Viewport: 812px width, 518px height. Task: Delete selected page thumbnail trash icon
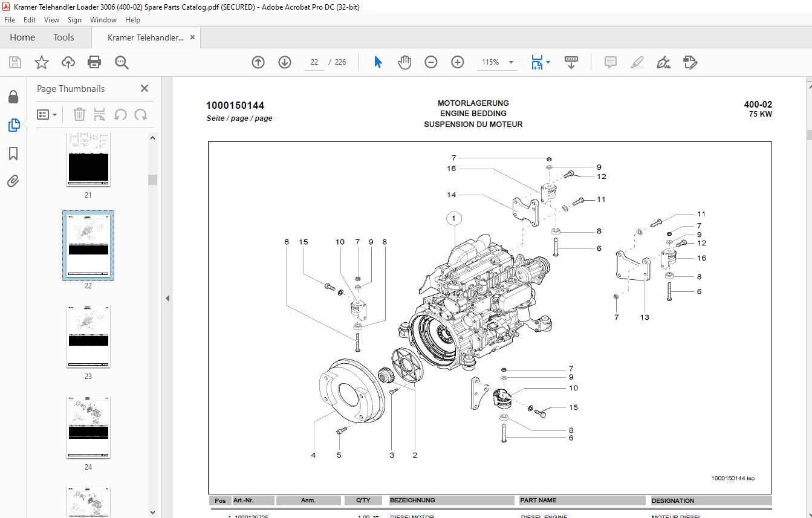(79, 114)
